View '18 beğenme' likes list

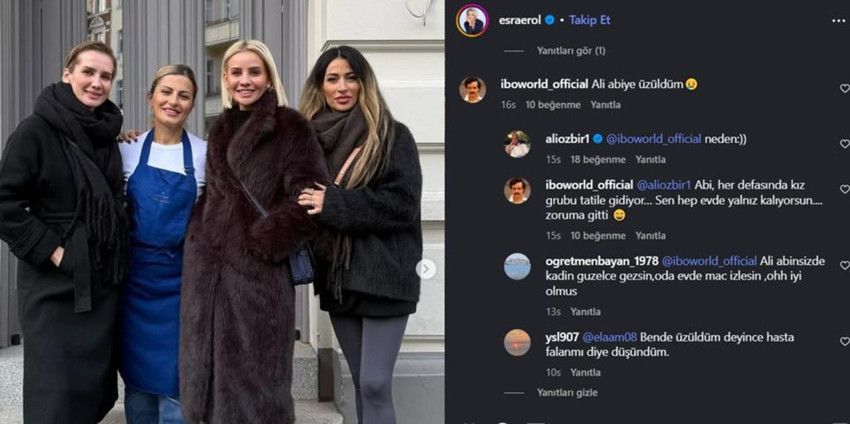pos(598,159)
